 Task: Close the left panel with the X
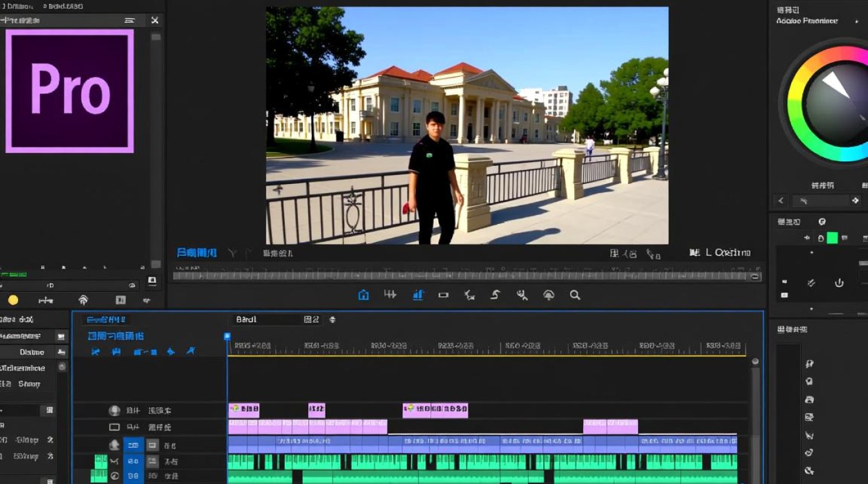pos(155,21)
